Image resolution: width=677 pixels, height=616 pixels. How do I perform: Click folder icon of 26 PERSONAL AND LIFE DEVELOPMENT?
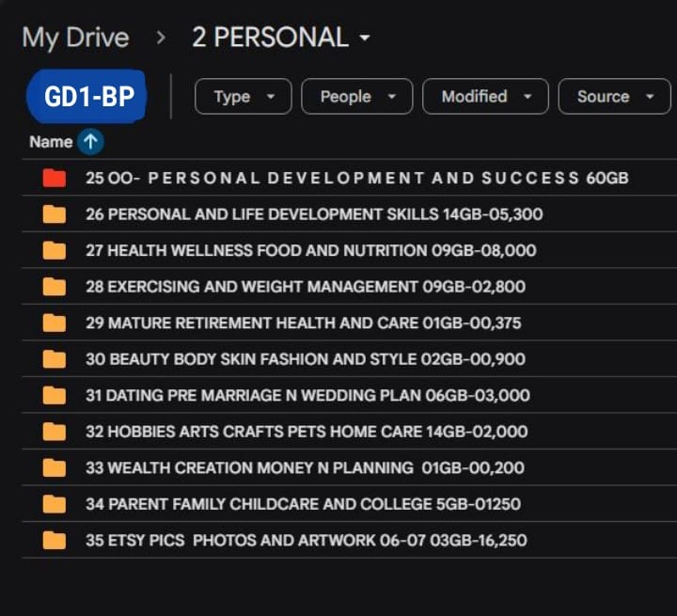coord(55,214)
